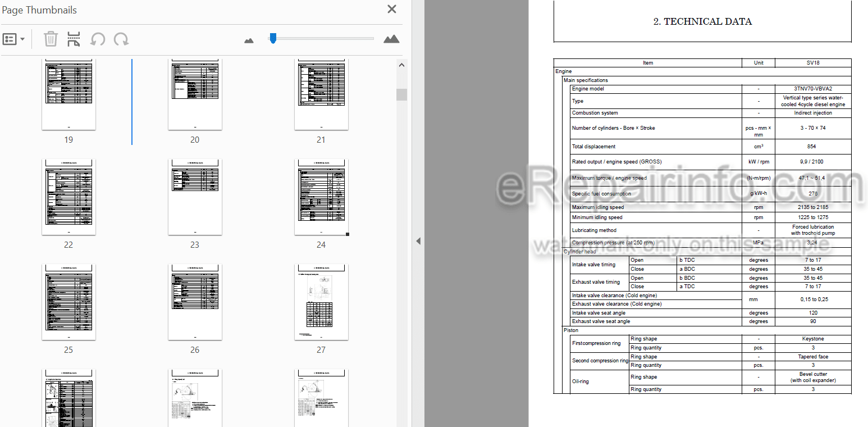The width and height of the screenshot is (868, 427).
Task: Click the 'Engine model' row label
Action: [588, 89]
